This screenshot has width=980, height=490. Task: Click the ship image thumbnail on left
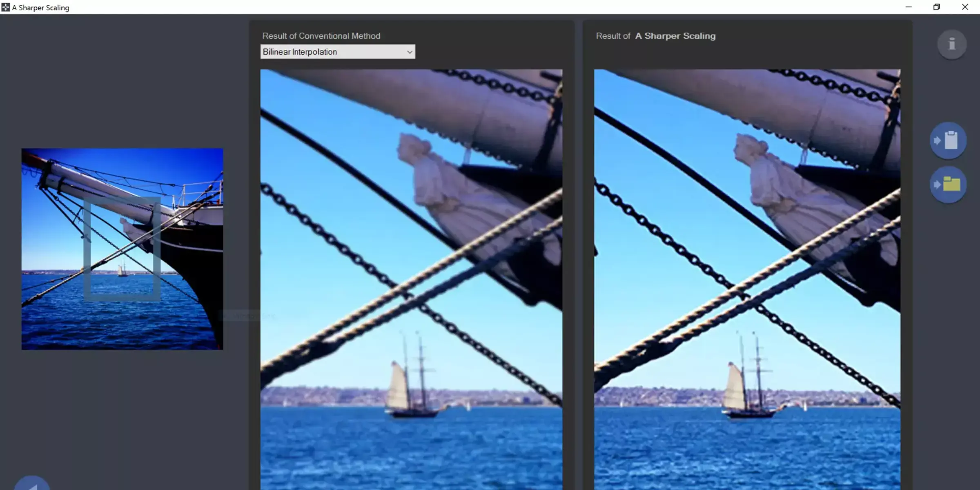point(122,249)
